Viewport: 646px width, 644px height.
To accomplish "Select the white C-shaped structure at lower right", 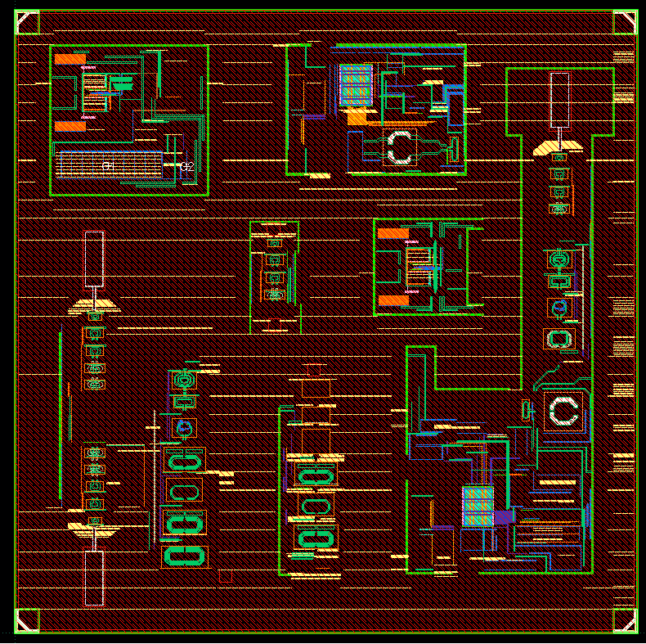I will [x=563, y=410].
